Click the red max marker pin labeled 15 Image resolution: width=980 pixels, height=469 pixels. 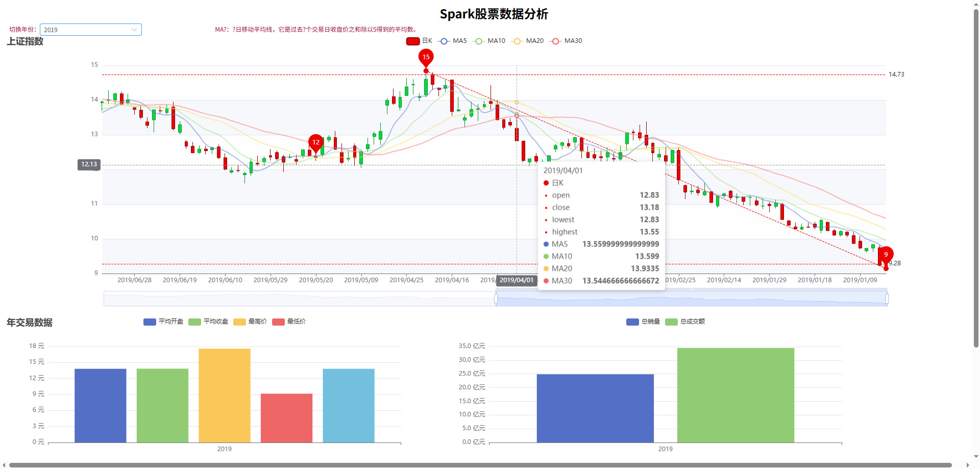click(x=426, y=58)
